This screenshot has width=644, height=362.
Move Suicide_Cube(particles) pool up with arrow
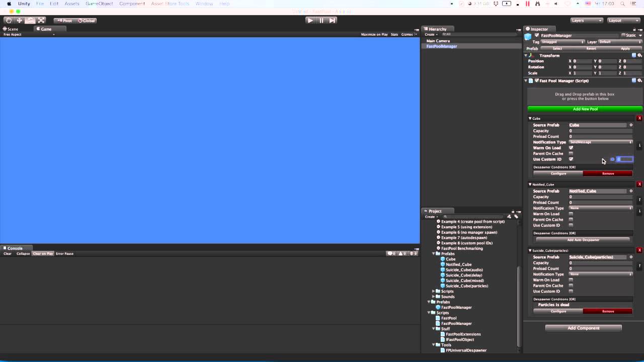[639, 265]
